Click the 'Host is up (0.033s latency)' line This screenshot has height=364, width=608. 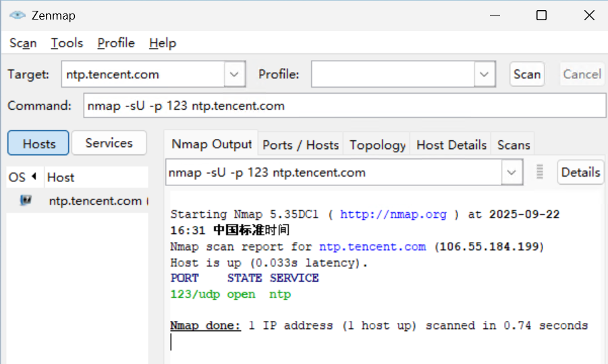[269, 263]
